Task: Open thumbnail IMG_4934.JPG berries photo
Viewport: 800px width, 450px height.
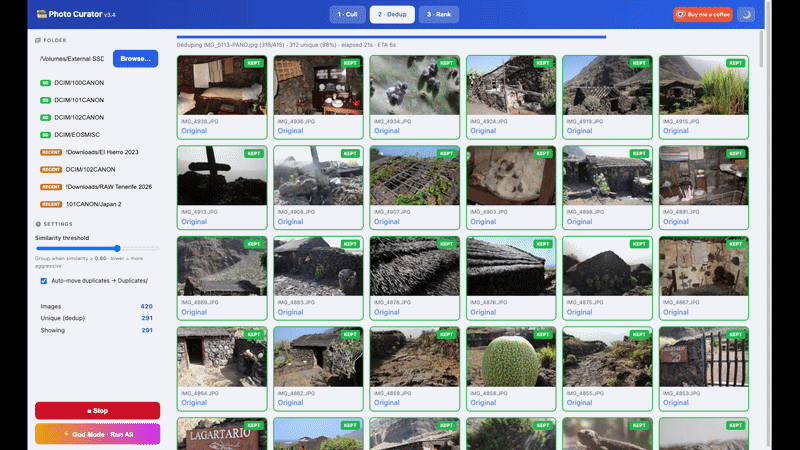Action: point(415,85)
